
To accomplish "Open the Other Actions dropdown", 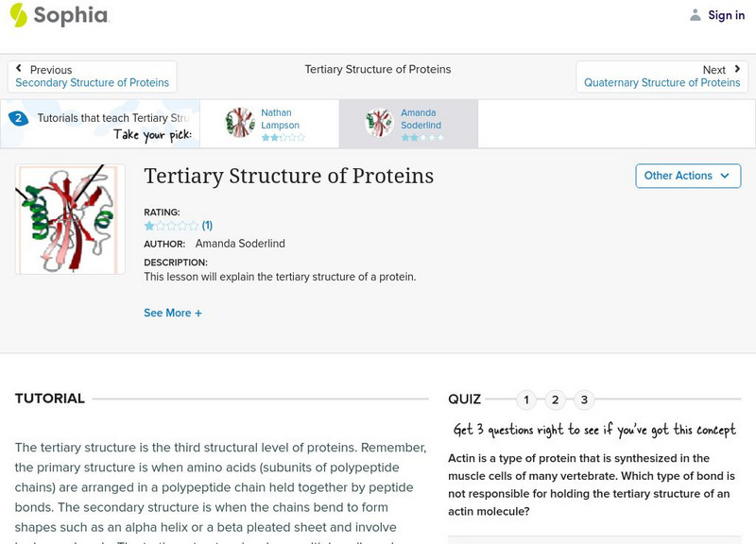I will click(x=686, y=176).
